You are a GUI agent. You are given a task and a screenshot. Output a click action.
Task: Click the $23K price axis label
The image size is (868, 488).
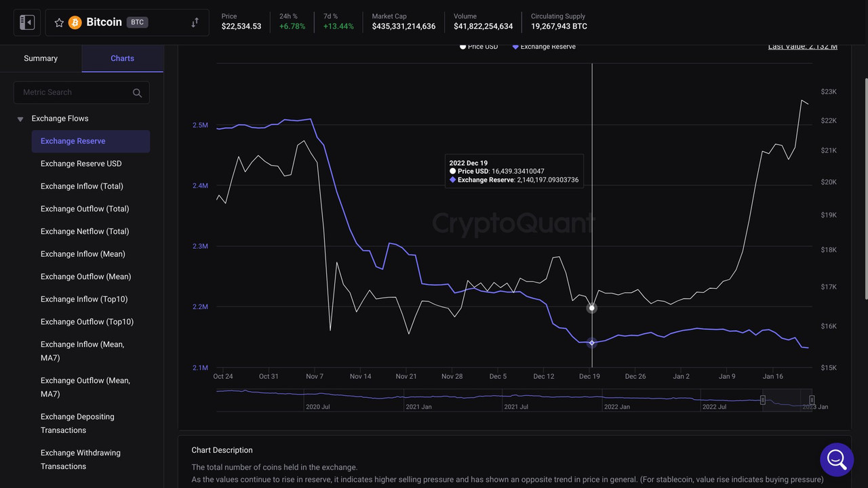tap(829, 91)
